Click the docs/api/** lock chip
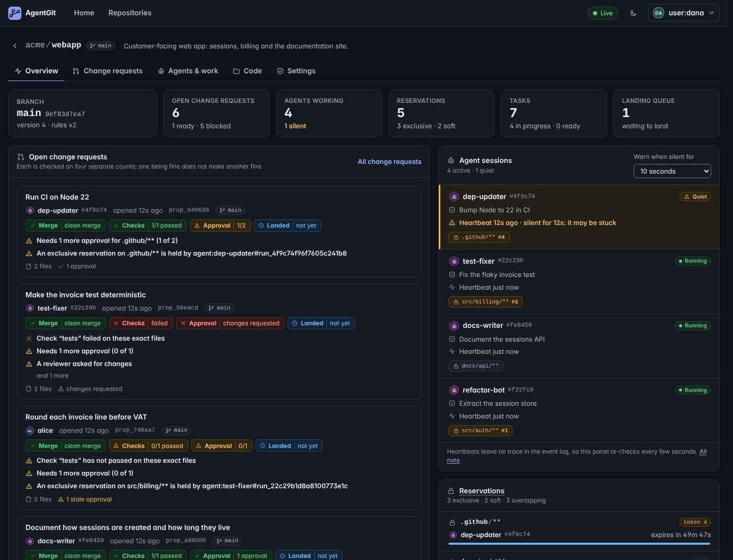Image resolution: width=733 pixels, height=560 pixels. pyautogui.click(x=476, y=366)
